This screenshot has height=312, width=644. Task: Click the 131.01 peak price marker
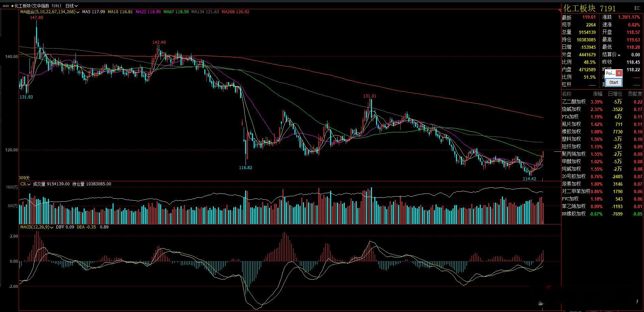click(370, 96)
